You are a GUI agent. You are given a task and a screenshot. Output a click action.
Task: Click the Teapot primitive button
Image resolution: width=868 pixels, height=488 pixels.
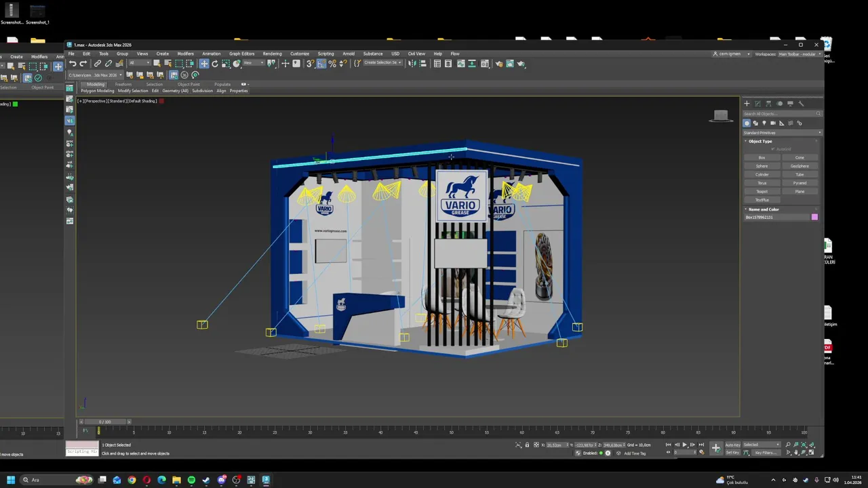point(762,192)
